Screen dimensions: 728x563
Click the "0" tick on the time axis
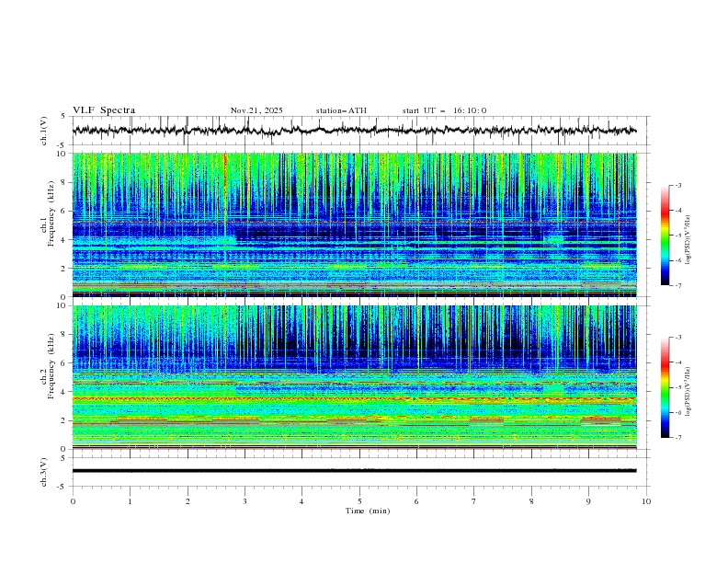click(x=73, y=501)
